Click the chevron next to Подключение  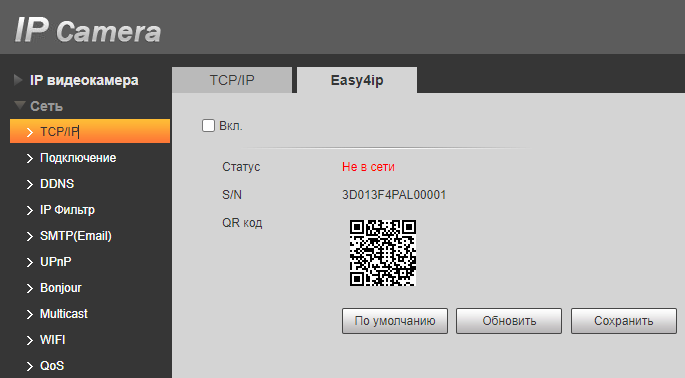tap(30, 159)
